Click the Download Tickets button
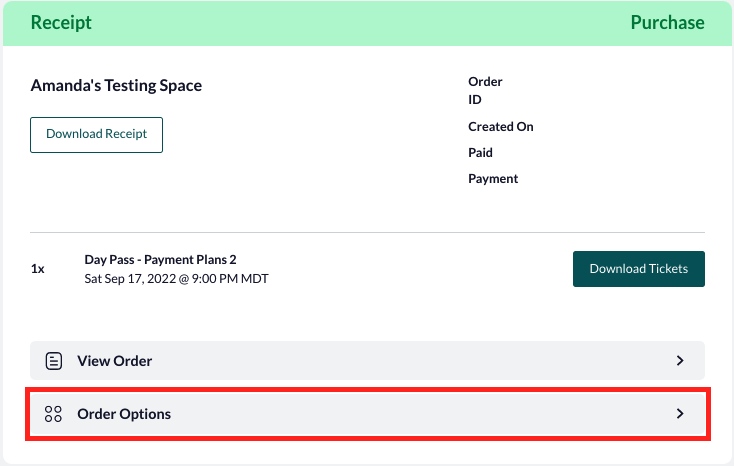 (639, 269)
